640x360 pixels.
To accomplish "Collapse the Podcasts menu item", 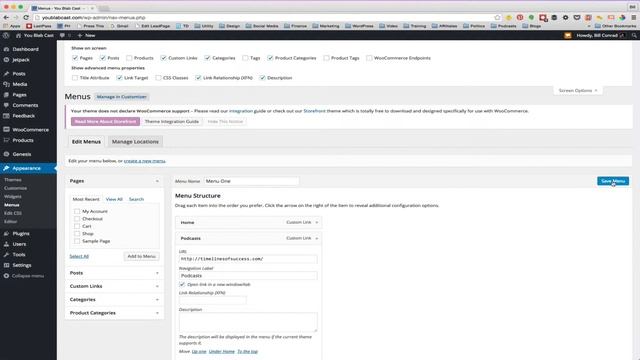I will (317, 238).
